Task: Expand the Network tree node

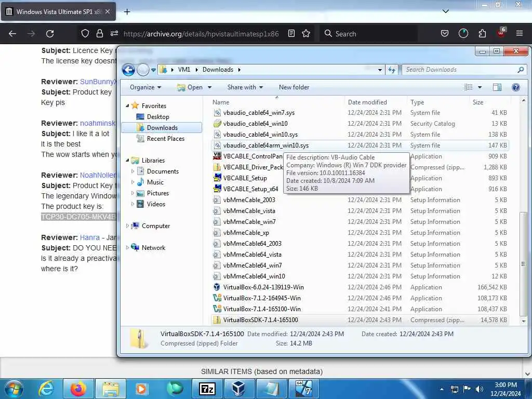Action: coord(128,248)
